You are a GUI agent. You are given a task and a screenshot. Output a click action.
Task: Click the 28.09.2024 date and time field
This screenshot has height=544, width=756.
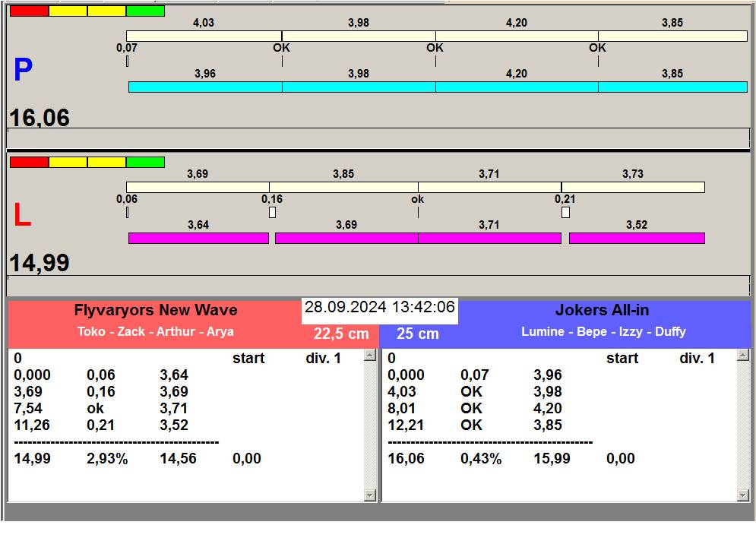coord(379,308)
